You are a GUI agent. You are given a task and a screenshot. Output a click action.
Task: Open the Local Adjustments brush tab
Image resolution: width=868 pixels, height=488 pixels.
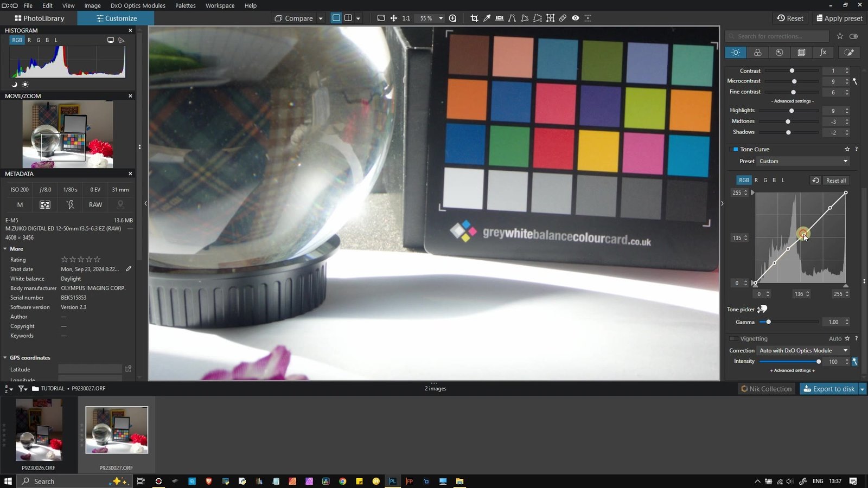(849, 52)
